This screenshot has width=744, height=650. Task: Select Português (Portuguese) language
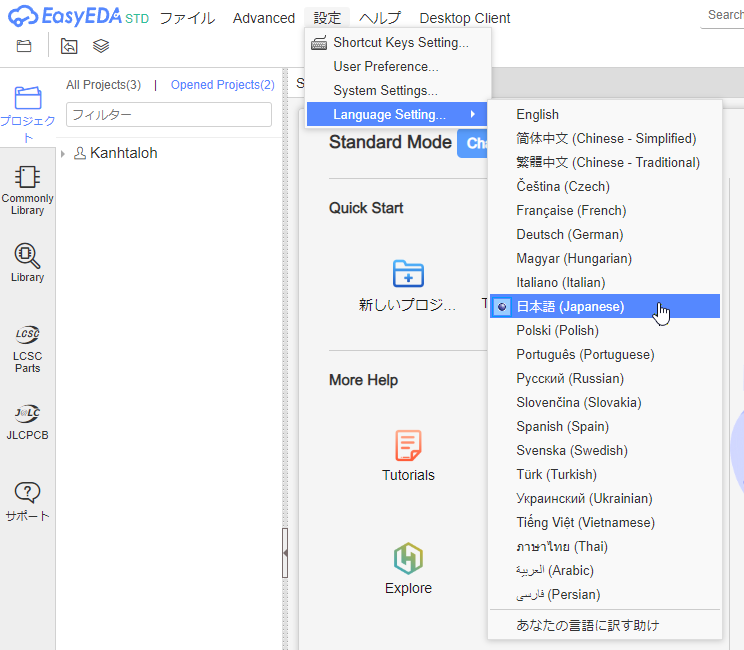point(604,354)
